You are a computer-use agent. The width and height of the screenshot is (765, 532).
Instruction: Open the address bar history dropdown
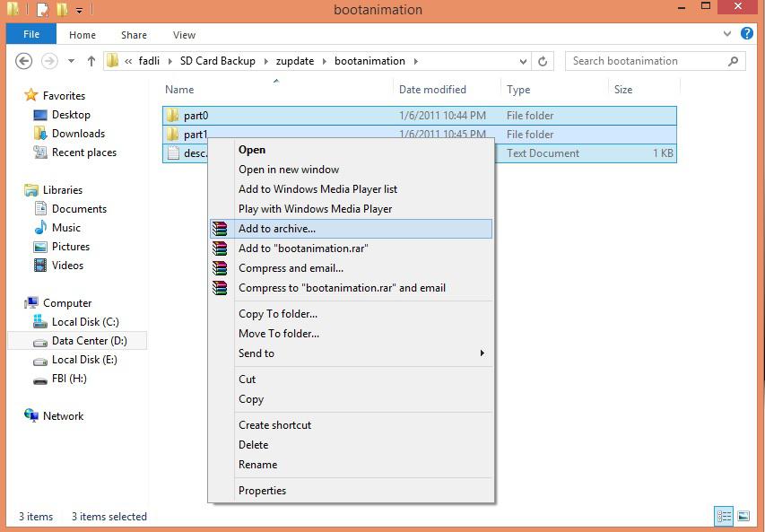point(522,61)
